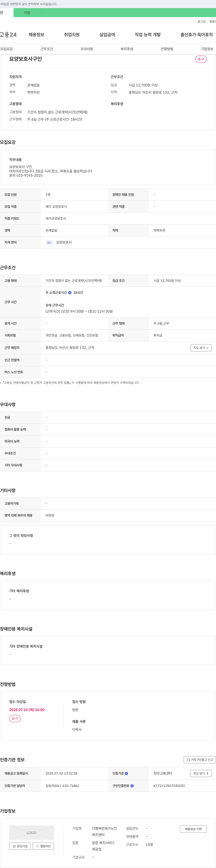
Task: Open 지도 보기 for 천안고용센터
Action: tap(201, 773)
